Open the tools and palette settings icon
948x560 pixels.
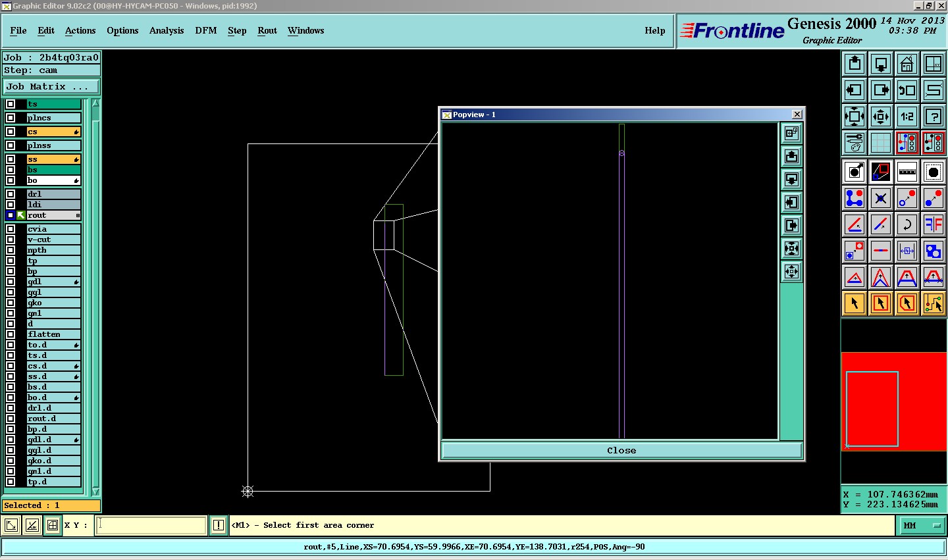tap(855, 143)
